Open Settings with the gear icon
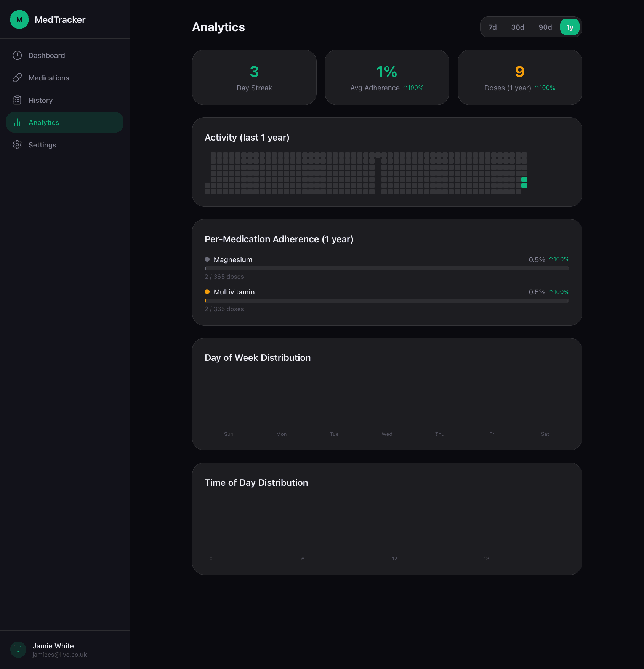The width and height of the screenshot is (644, 669). 18,145
